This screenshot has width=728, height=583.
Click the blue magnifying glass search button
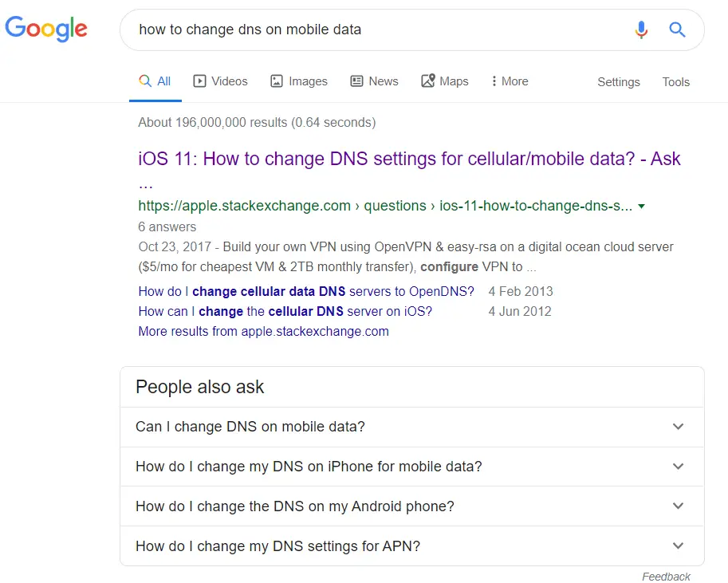[x=677, y=30]
